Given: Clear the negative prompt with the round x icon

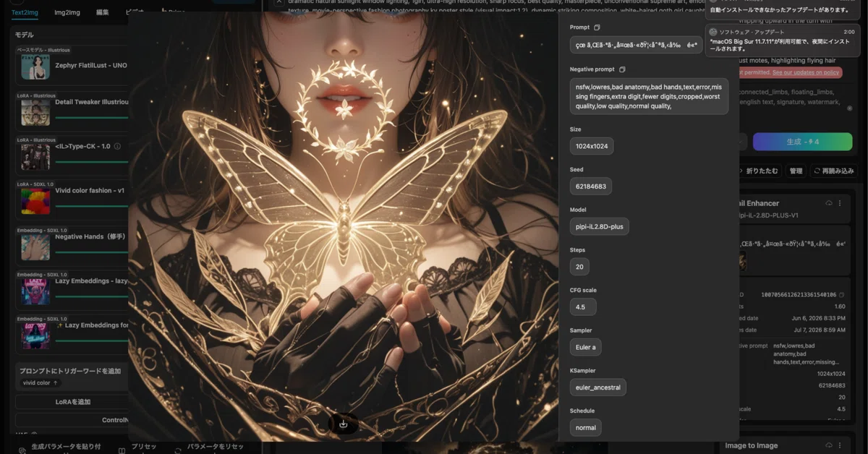Looking at the screenshot, I should point(849,108).
